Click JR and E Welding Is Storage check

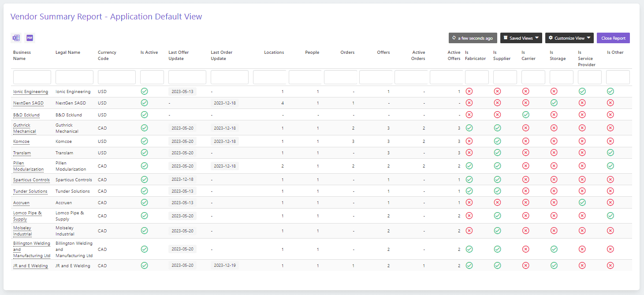554,265
